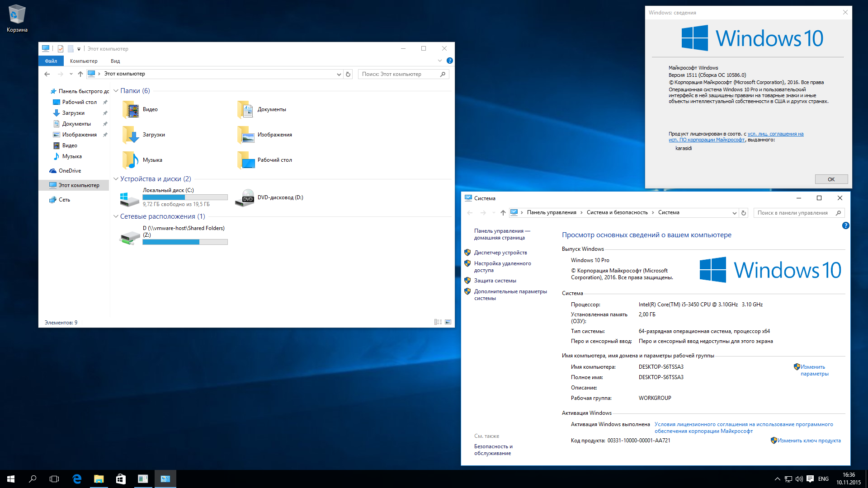Go up one level in Explorer

[x=80, y=74]
